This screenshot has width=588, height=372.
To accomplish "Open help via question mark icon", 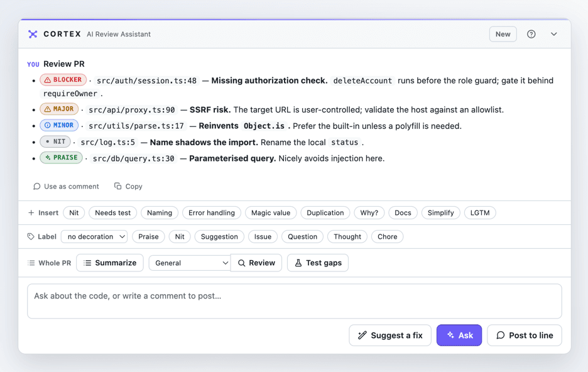I will [531, 34].
